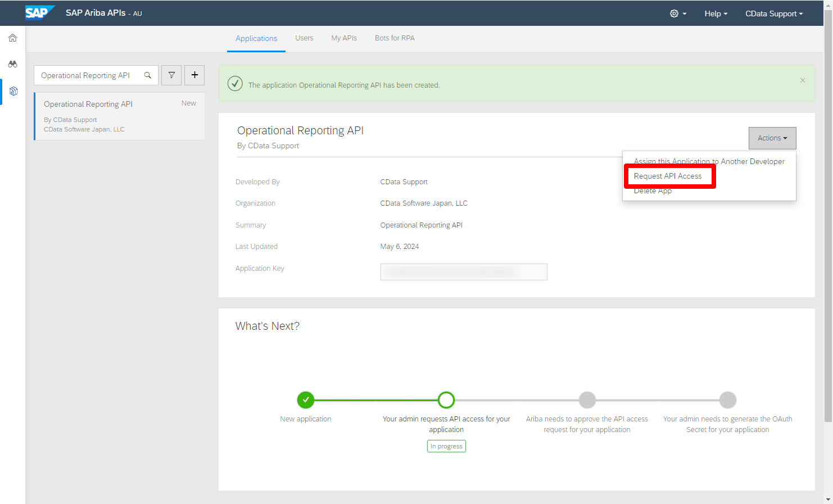The image size is (833, 504).
Task: Choose Delete App from Actions menu
Action: [653, 191]
